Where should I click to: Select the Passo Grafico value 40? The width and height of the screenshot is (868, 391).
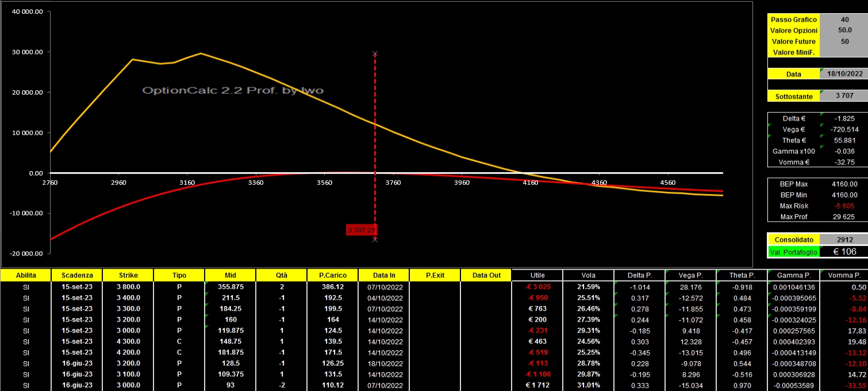click(844, 19)
